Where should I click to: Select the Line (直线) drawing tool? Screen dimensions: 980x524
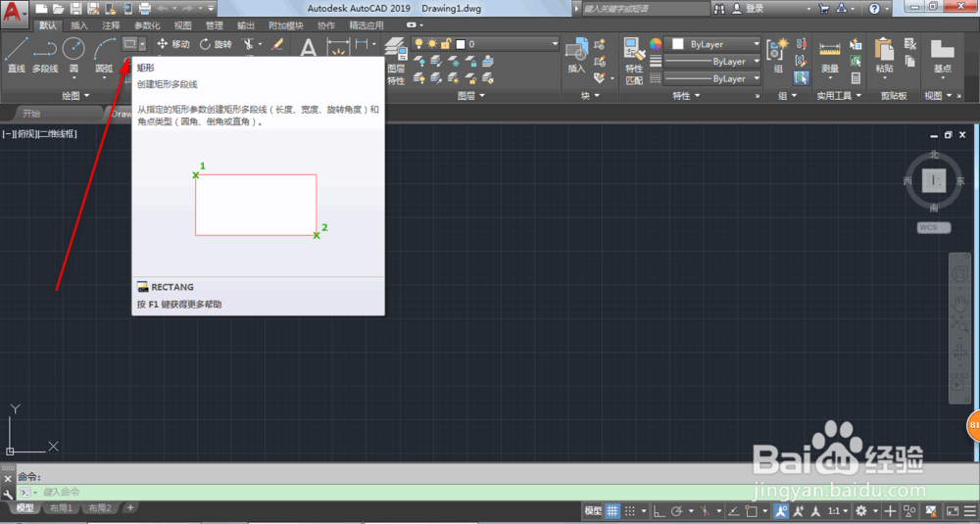point(16,55)
